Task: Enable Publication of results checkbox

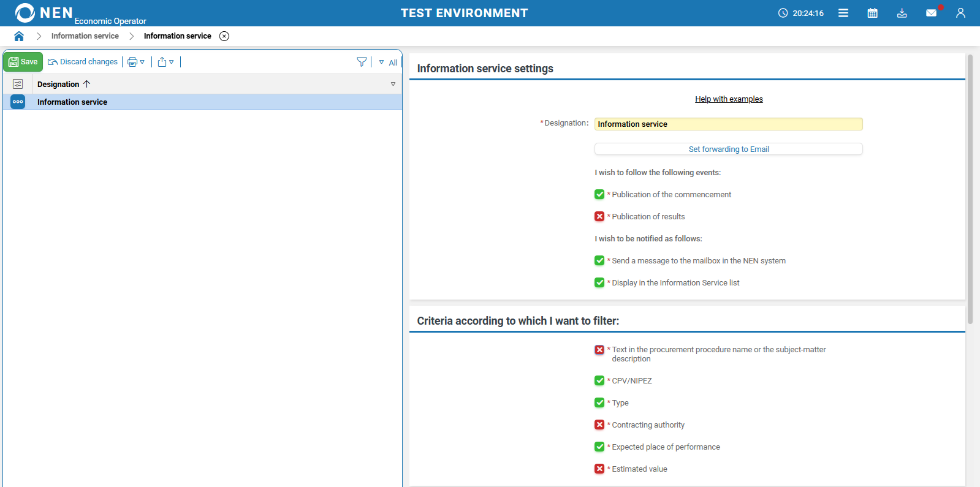Action: tap(599, 216)
